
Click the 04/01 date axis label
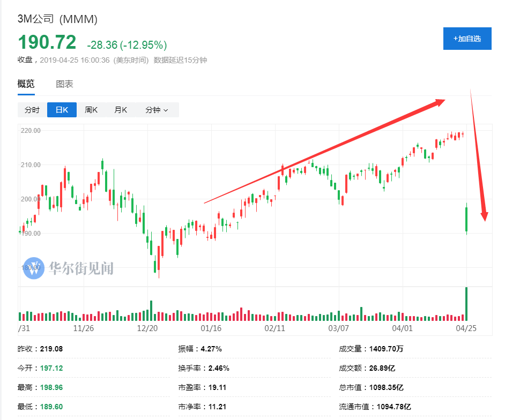click(x=402, y=328)
